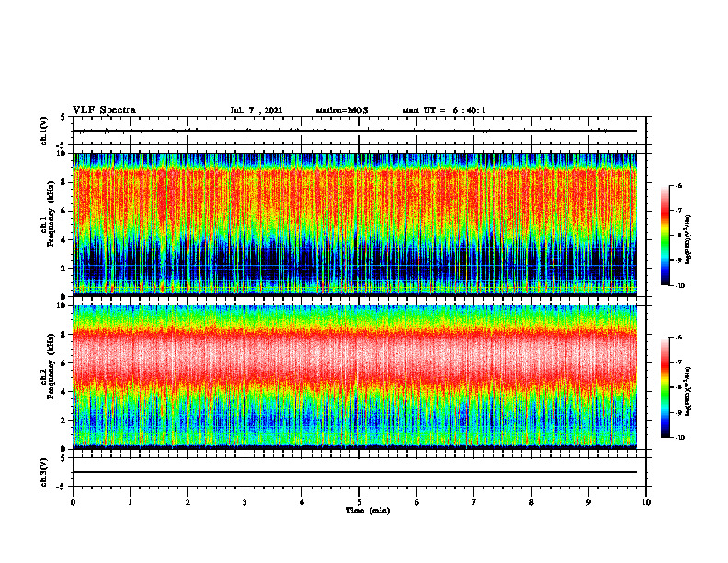Select the "8" kHz tick on ch.2 axis
Image resolution: width=728 pixels, height=563 pixels.
[64, 335]
